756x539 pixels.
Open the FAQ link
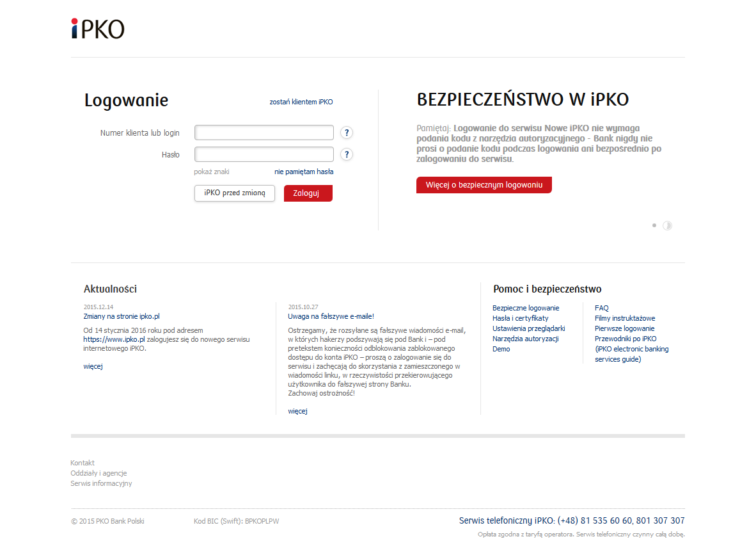(x=602, y=308)
